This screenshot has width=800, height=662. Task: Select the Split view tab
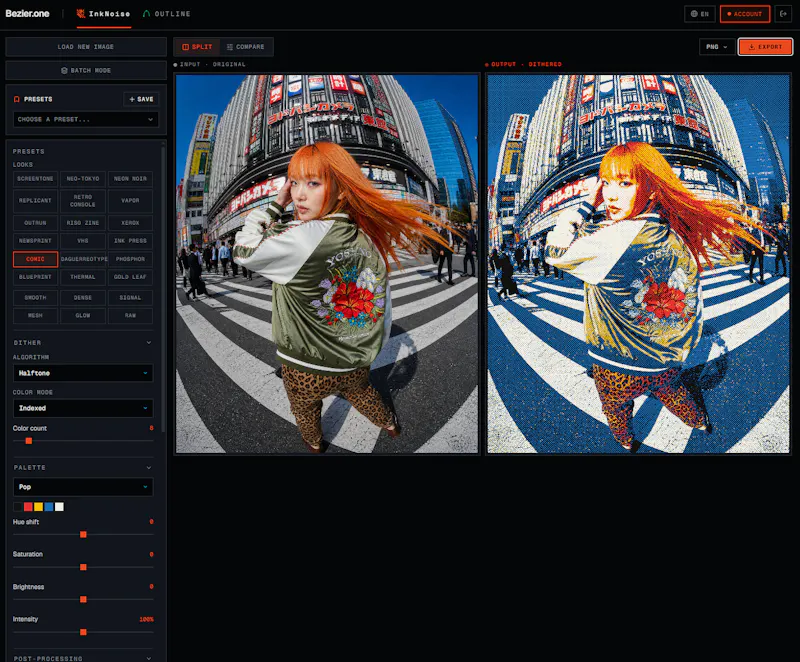[x=197, y=46]
